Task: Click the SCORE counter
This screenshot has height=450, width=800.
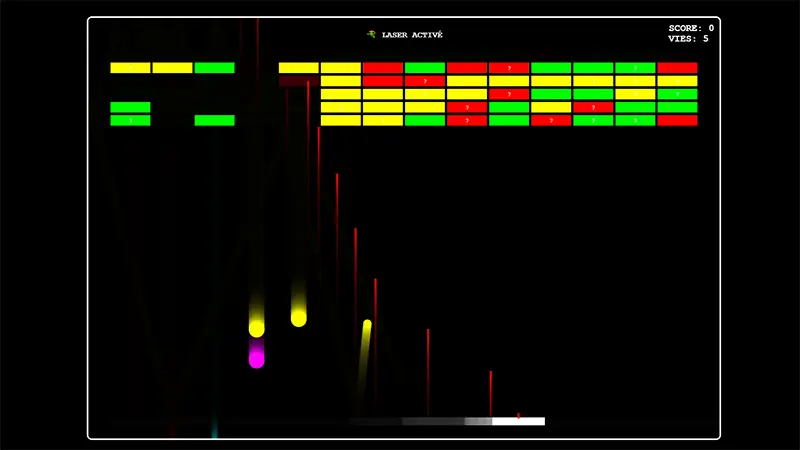Action: pos(690,28)
